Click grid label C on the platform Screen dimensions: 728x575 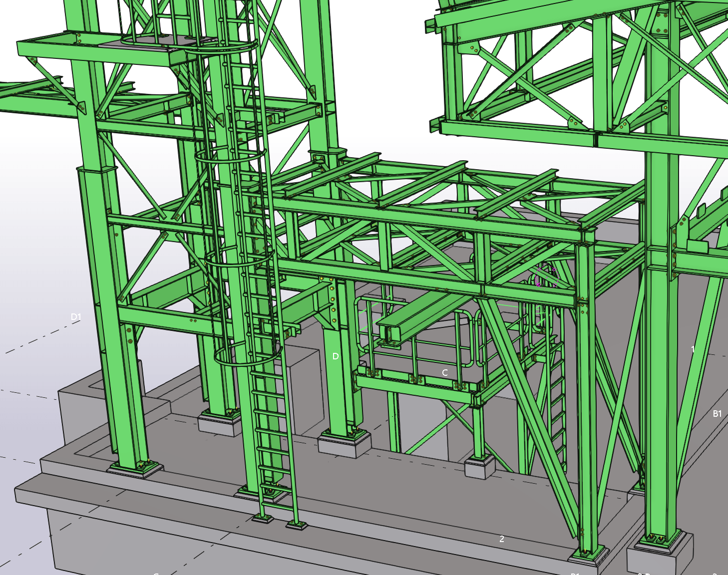click(x=445, y=372)
